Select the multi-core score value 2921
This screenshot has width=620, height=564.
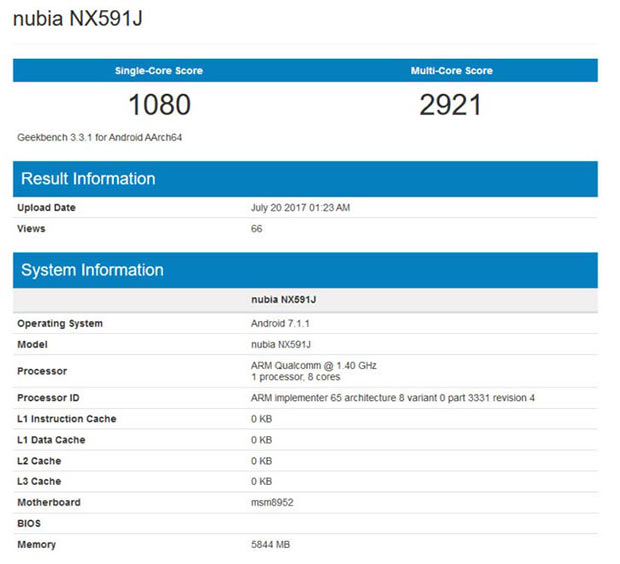(x=451, y=104)
